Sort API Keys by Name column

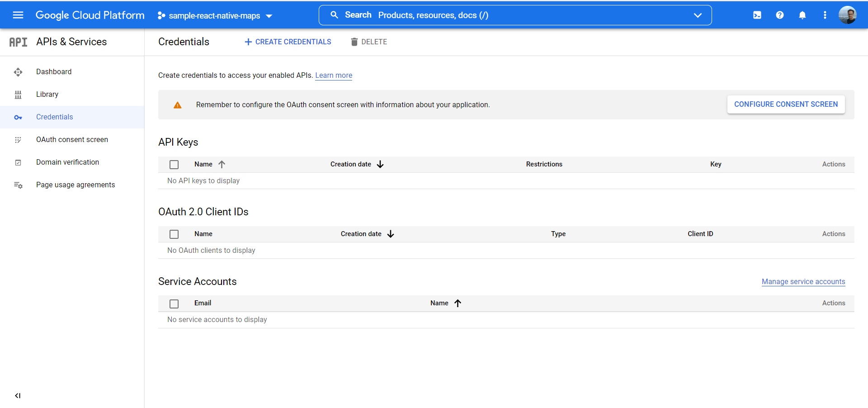tap(210, 164)
